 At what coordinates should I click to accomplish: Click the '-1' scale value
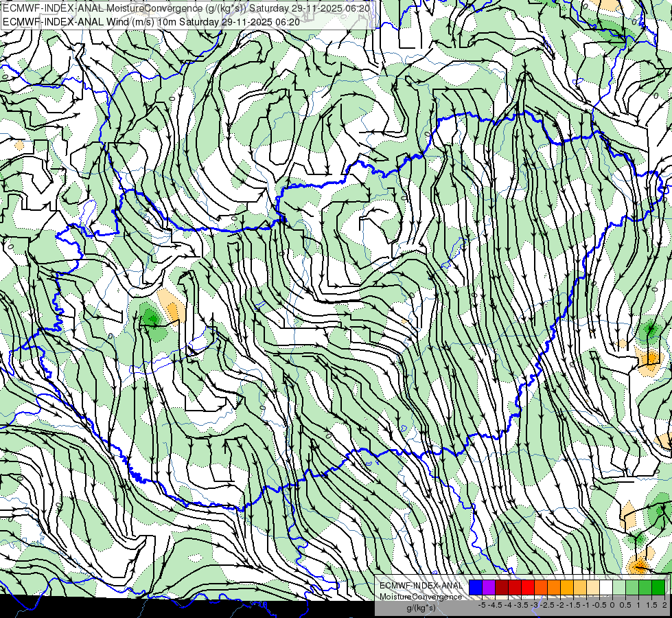586,605
